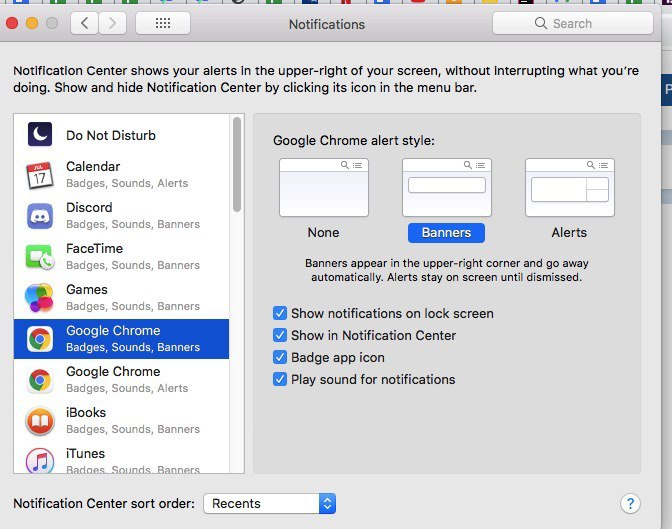672x529 pixels.
Task: Select the Do Not Disturb moon icon
Action: 39,135
